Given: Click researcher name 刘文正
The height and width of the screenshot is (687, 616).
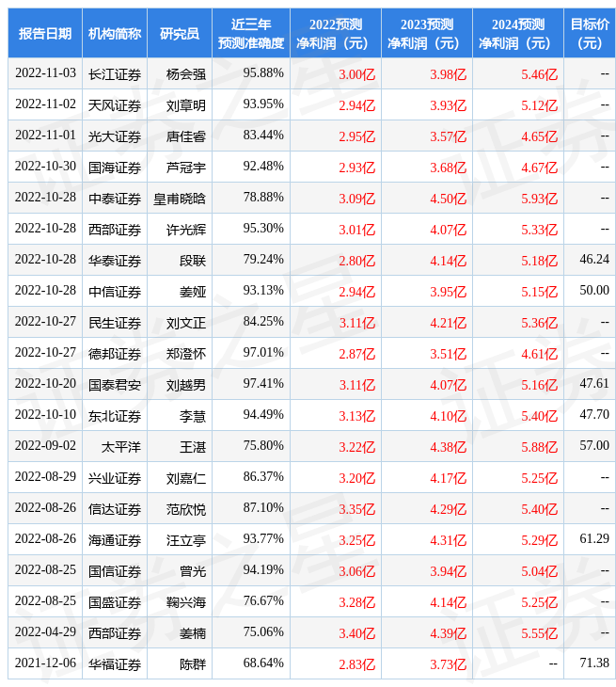Looking at the screenshot, I should [186, 323].
